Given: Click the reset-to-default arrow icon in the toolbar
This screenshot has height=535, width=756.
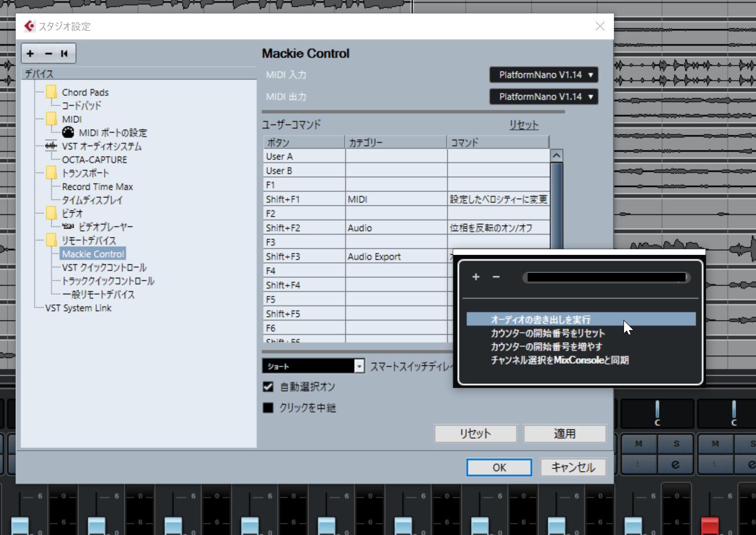Looking at the screenshot, I should point(65,53).
